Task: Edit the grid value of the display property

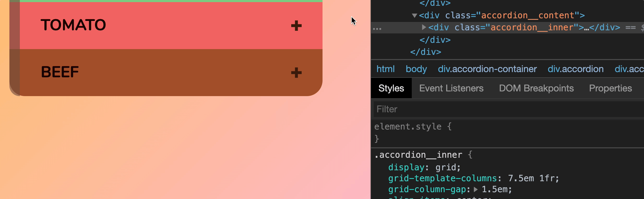Action: (x=445, y=167)
